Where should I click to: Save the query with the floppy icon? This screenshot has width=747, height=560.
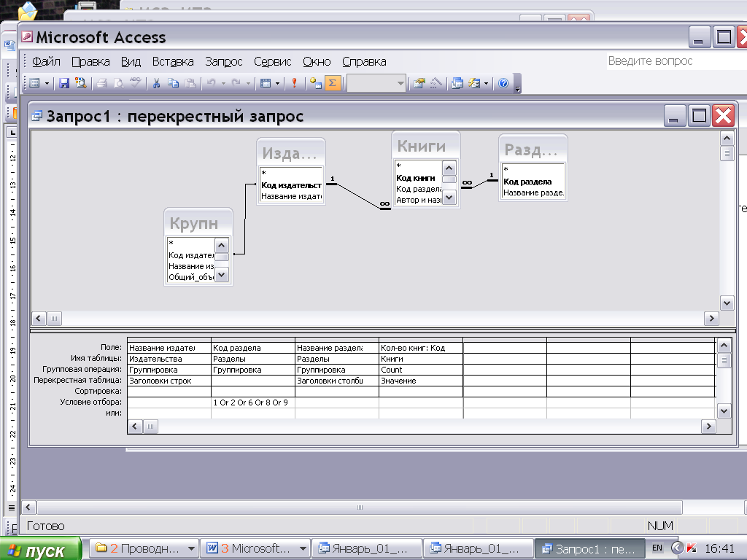click(64, 83)
